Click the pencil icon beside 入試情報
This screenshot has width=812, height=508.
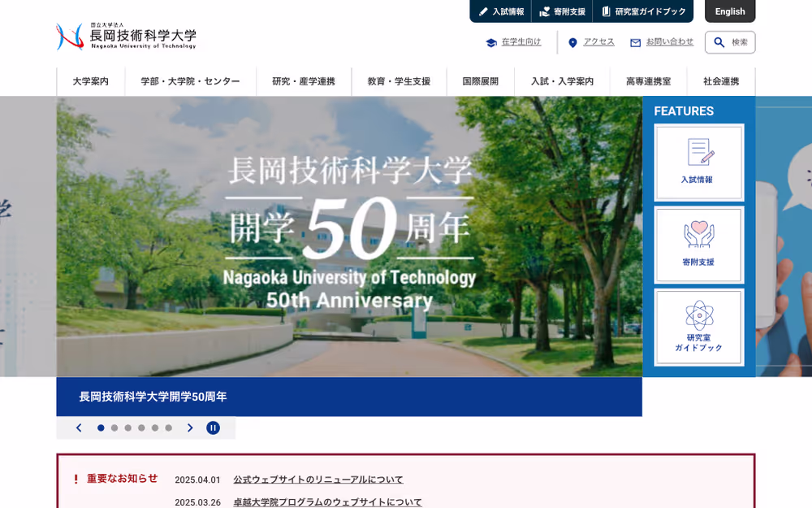pos(483,11)
